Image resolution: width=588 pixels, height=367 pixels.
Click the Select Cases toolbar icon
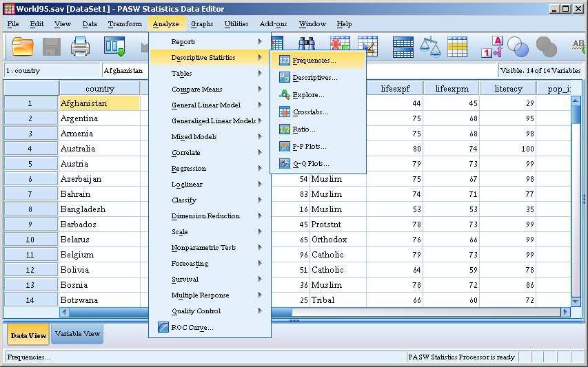457,47
